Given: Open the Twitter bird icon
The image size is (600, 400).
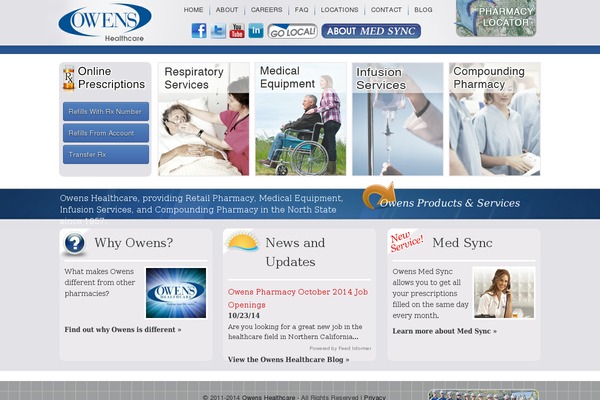Looking at the screenshot, I should click(218, 31).
